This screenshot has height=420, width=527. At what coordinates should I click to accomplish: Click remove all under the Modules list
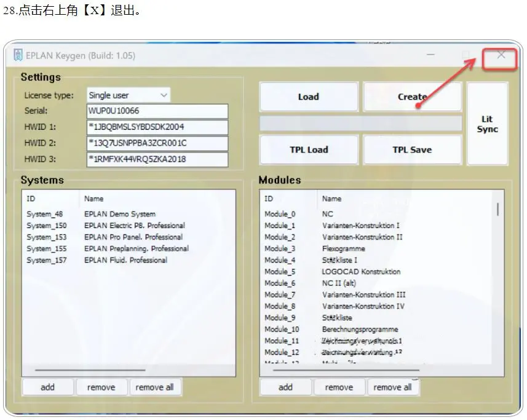point(392,387)
